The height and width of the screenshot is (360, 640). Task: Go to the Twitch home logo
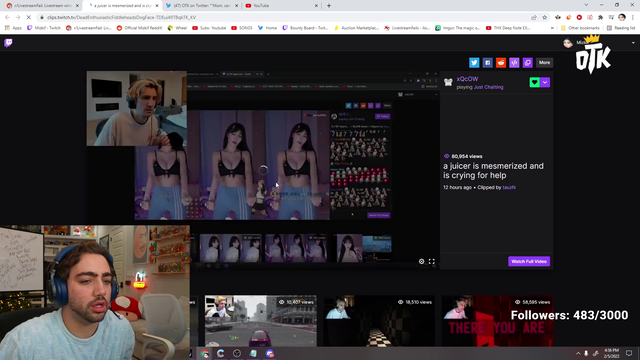tap(8, 43)
